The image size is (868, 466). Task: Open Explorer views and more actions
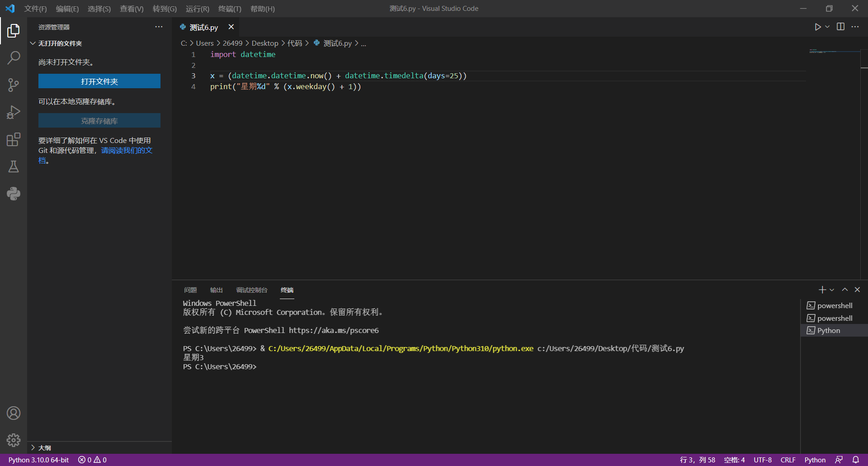[x=159, y=27]
